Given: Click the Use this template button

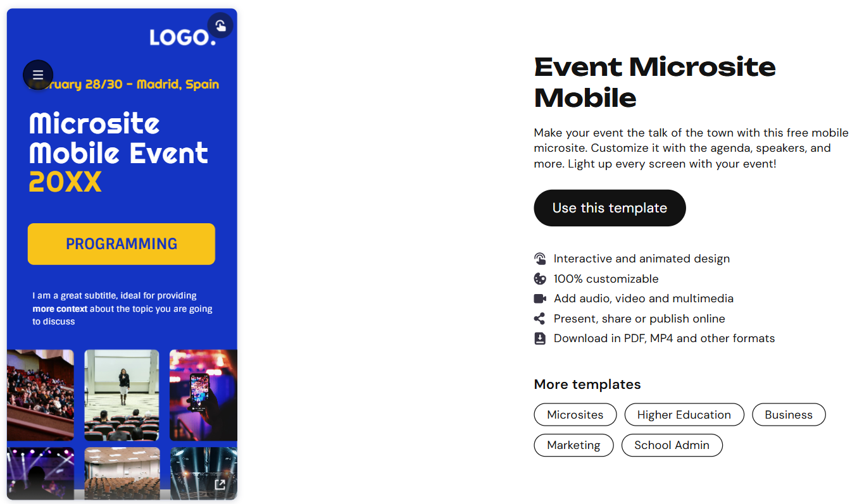Looking at the screenshot, I should [609, 207].
